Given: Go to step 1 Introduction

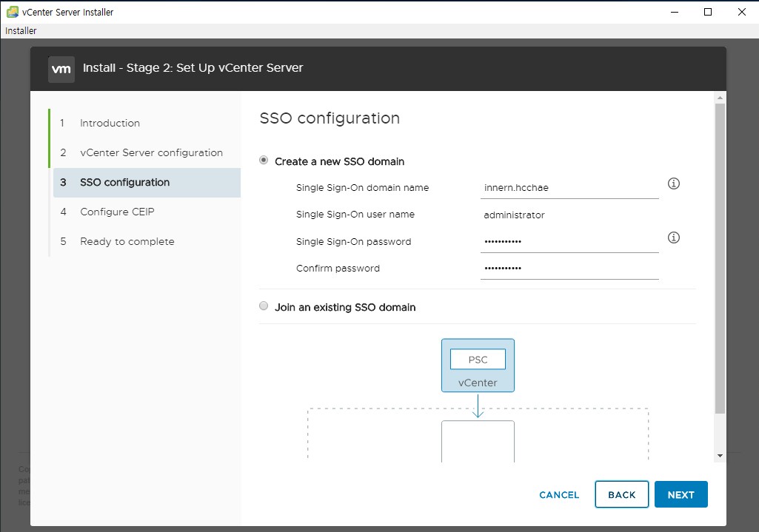Looking at the screenshot, I should click(x=110, y=124).
